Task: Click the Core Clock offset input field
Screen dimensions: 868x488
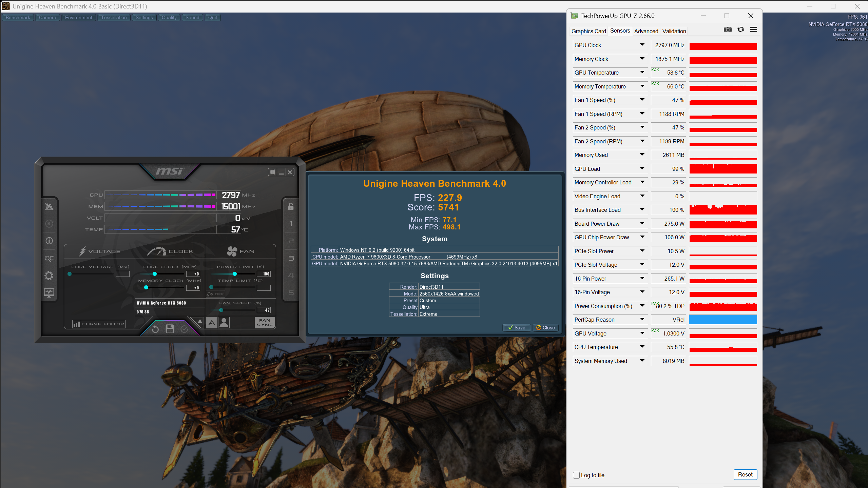Action: (193, 274)
